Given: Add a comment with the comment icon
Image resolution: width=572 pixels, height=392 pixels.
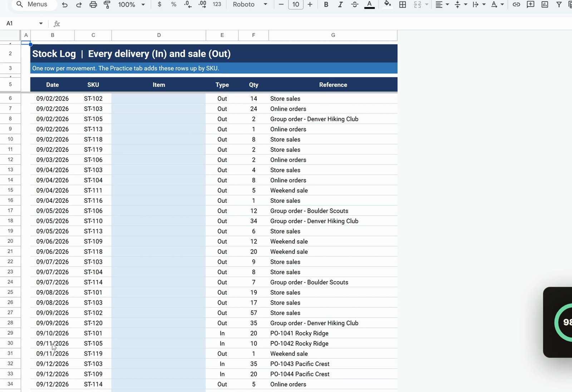Looking at the screenshot, I should (x=531, y=4).
